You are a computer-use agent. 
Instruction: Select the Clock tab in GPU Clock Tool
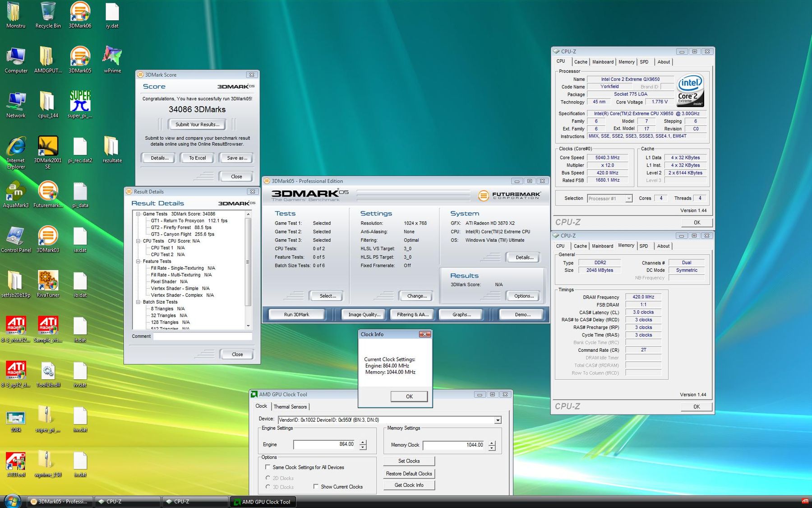261,406
